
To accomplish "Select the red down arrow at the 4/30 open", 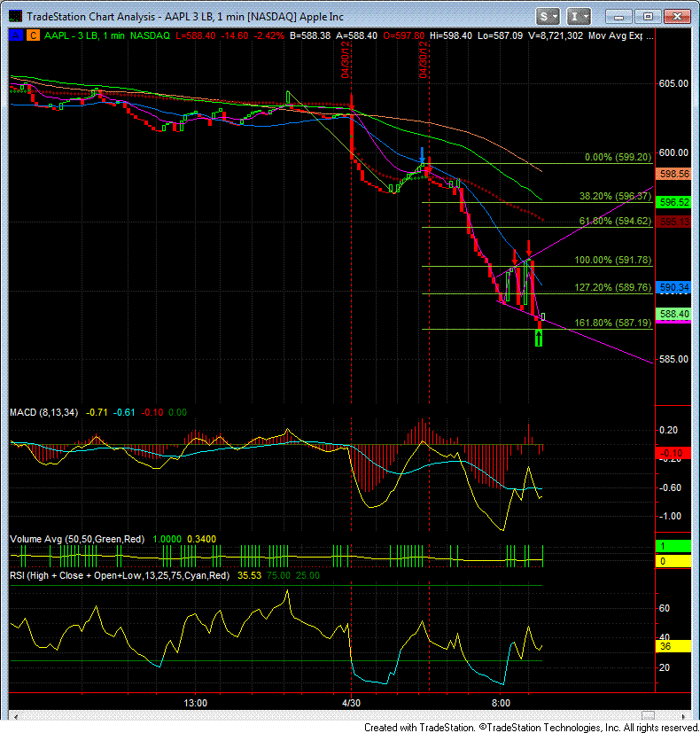I will point(352,101).
